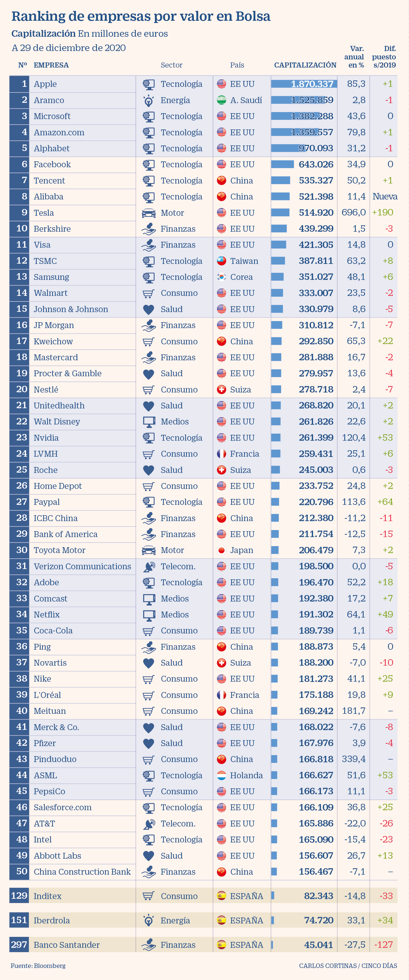Viewport: 409px width, 980px height.
Task: Click the company name 'Salesforce.com'
Action: [63, 807]
